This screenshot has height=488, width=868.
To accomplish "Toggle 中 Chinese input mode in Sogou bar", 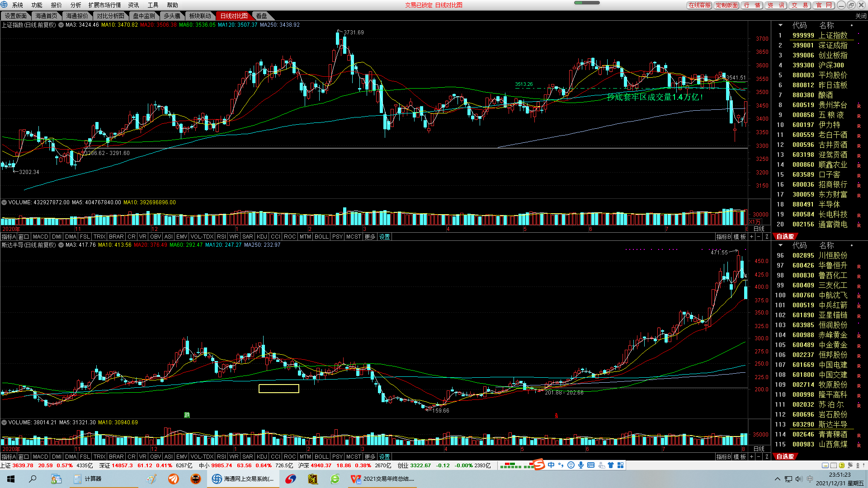I will [x=551, y=465].
